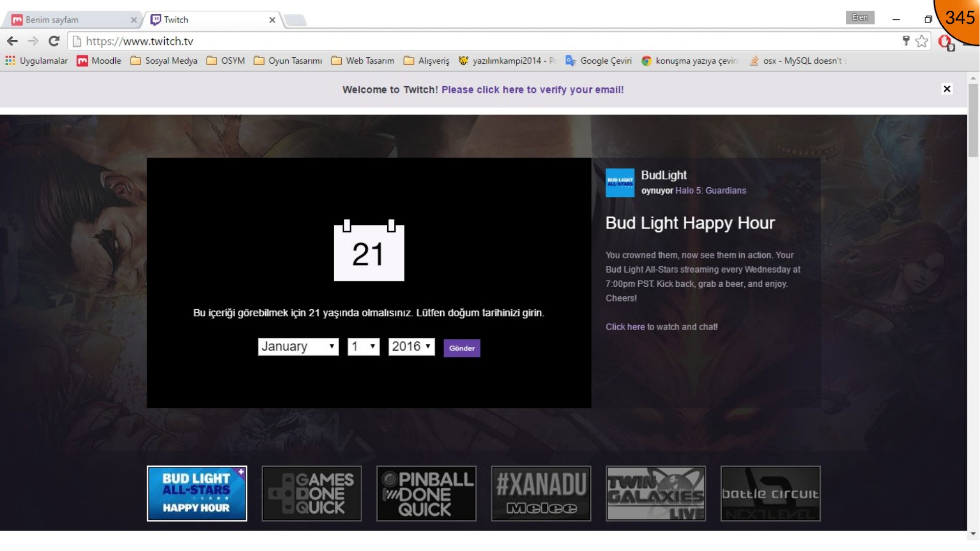Open the Opera extension icon

tap(945, 42)
